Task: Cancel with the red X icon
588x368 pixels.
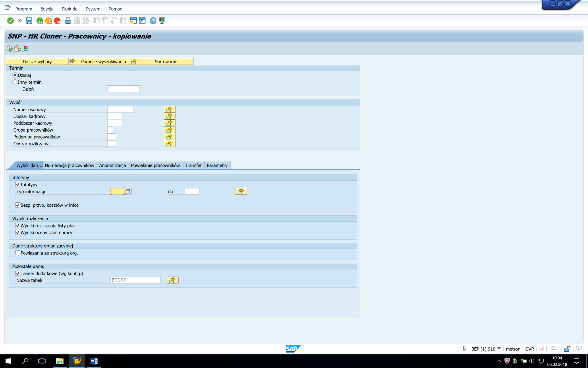Action: tap(57, 21)
